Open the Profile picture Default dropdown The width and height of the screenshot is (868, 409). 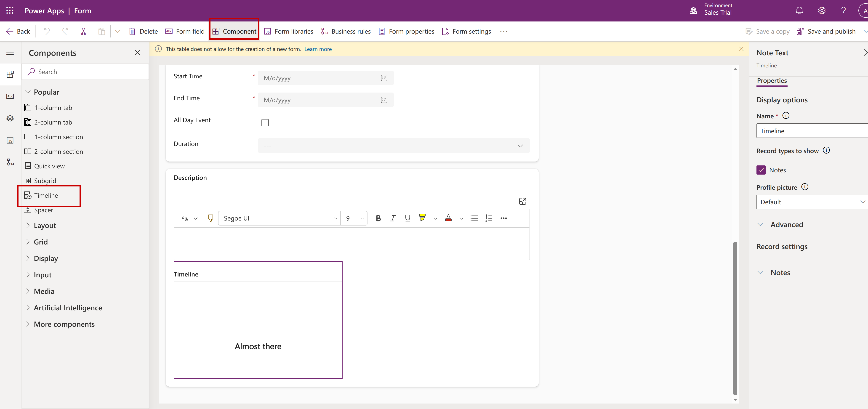812,202
